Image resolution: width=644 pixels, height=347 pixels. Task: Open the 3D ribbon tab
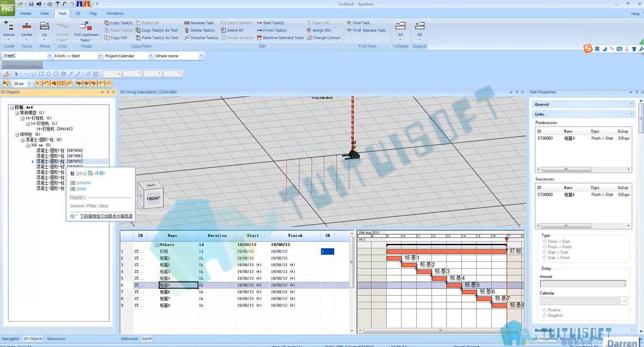coord(78,13)
